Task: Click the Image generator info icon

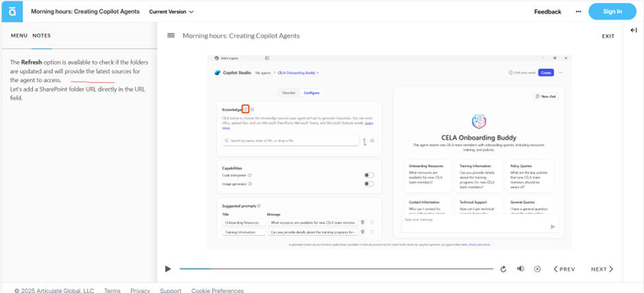Action: tap(249, 184)
